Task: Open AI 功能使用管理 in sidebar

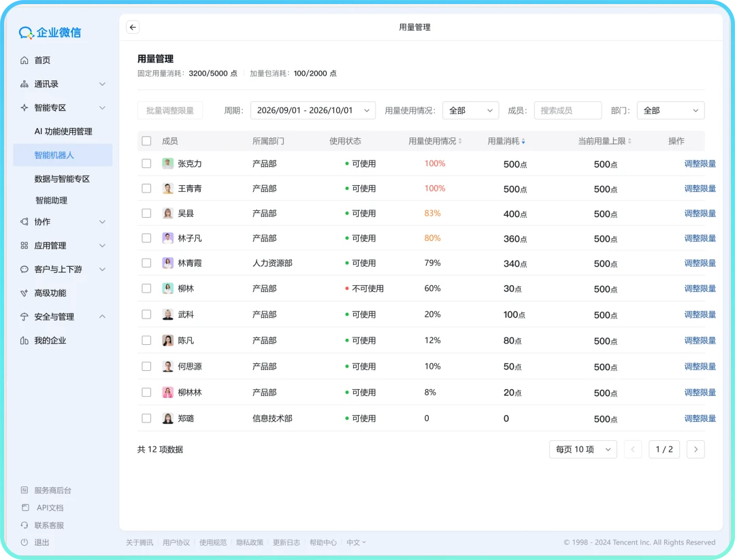Action: pyautogui.click(x=63, y=131)
